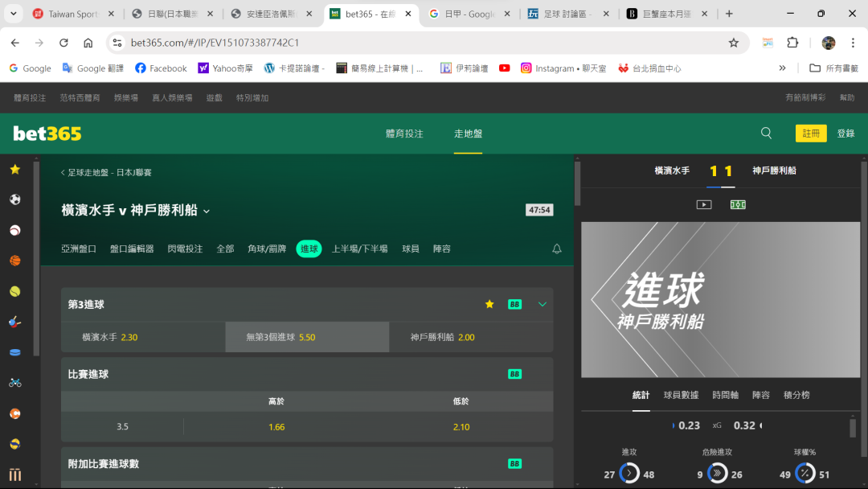Screen dimensions: 868x489
Task: Open favorites star in sports sidebar
Action: tap(15, 170)
